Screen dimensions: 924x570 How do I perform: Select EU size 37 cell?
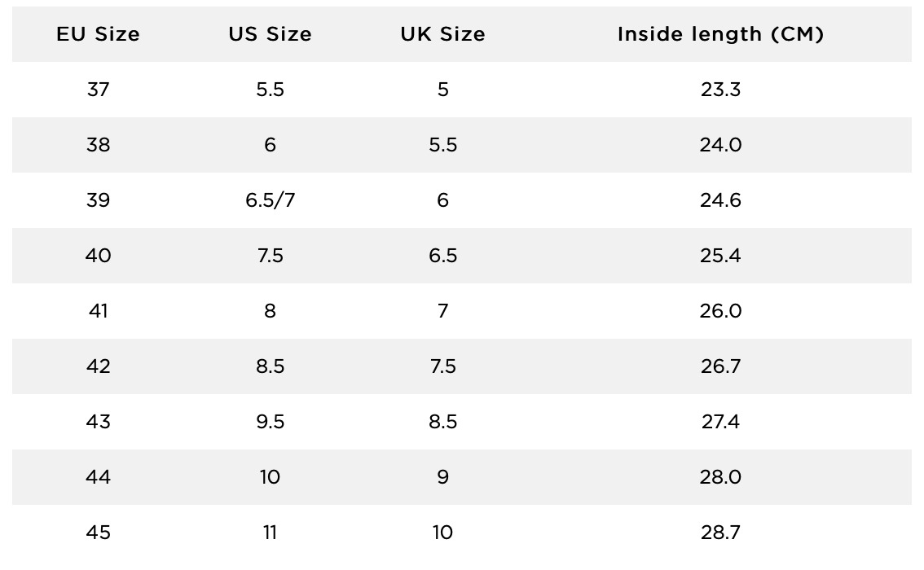(98, 90)
